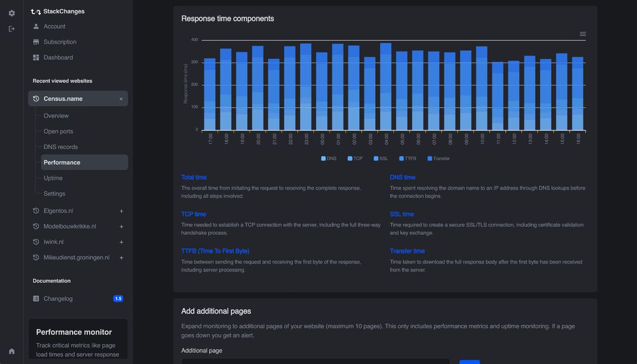This screenshot has height=364, width=637.
Task: Open the Uptime section
Action: click(53, 178)
